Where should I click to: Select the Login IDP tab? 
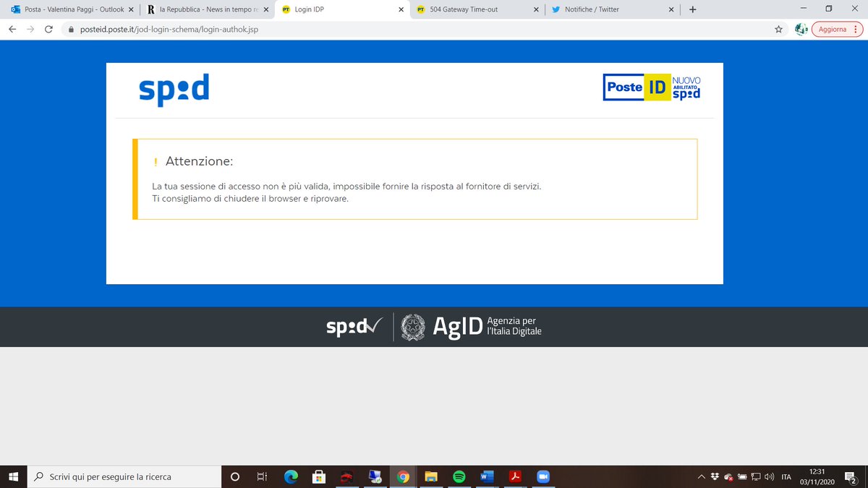pyautogui.click(x=344, y=10)
